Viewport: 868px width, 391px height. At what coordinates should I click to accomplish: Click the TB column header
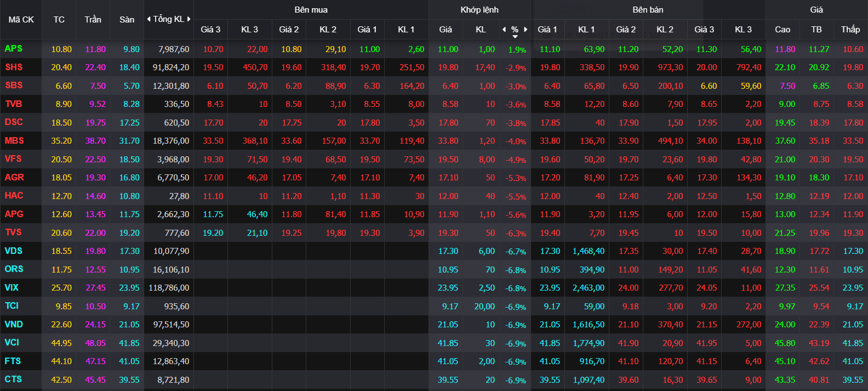(816, 30)
